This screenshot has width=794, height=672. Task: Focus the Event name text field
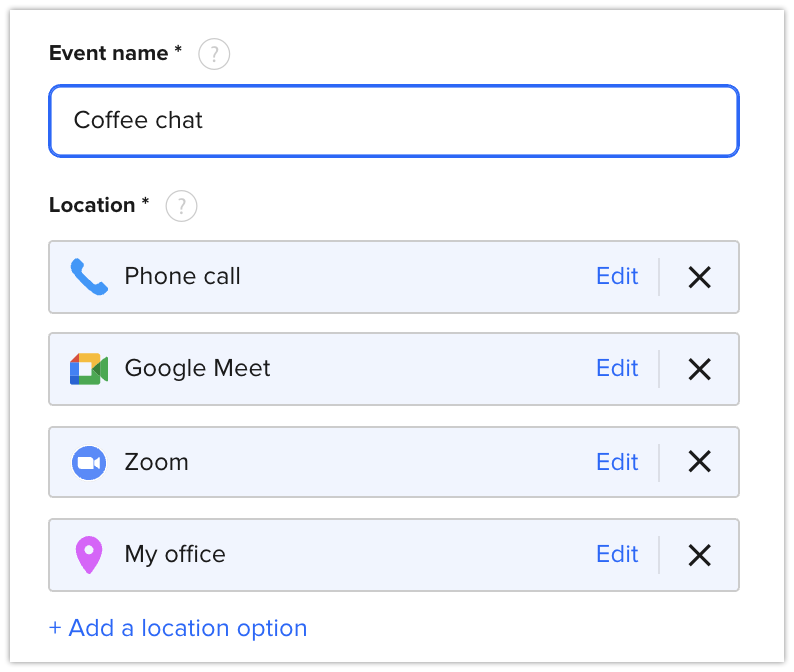[394, 121]
